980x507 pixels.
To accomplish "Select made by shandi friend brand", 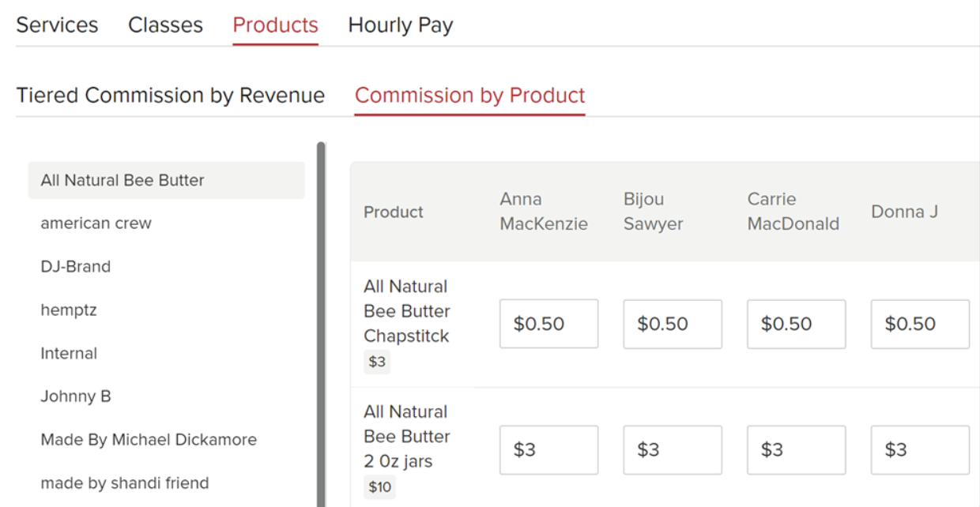I will 125,483.
